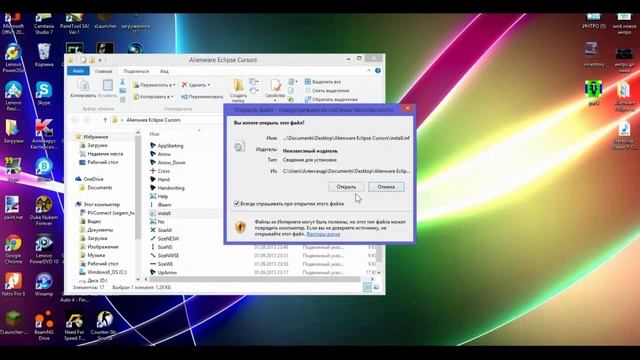Open the BeamNG Drive desktop icon
This screenshot has height=360, width=640.
pos(44,326)
